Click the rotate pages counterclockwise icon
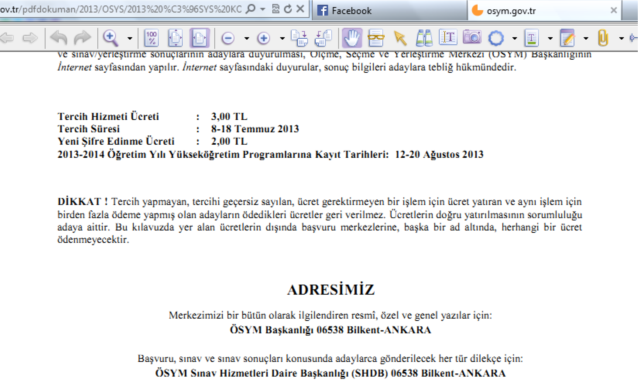The height and width of the screenshot is (389, 640). 323,38
